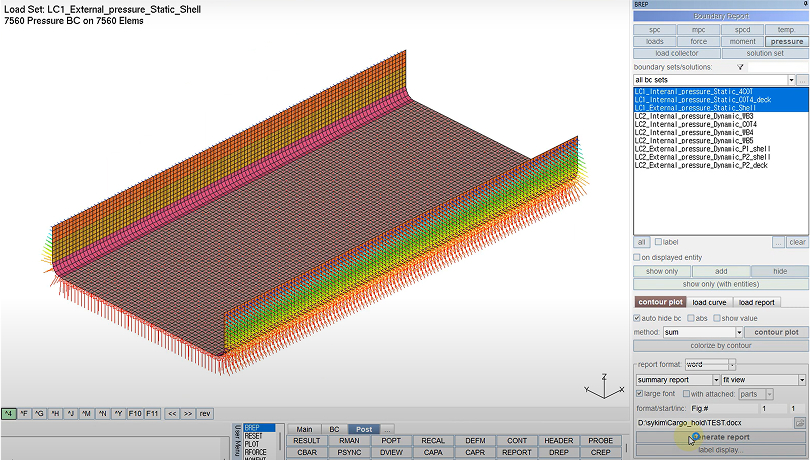Enable the 'on displayed entity' checkbox
The height and width of the screenshot is (460, 810).
[x=638, y=257]
